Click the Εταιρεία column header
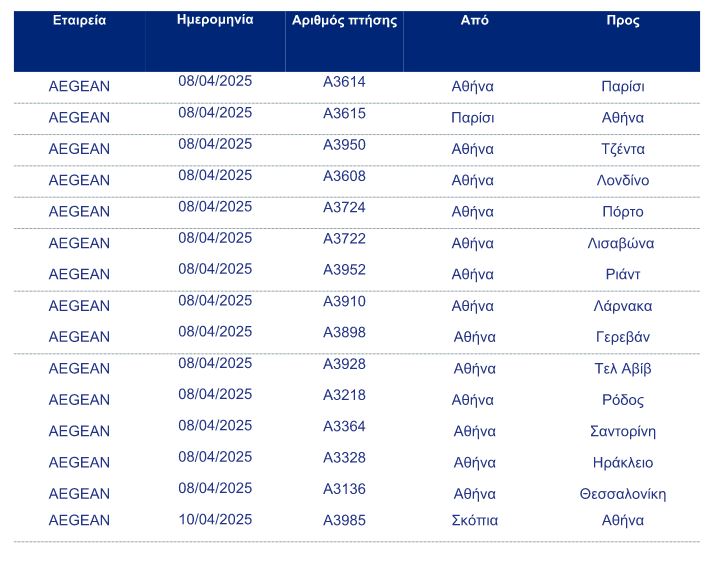 point(79,21)
